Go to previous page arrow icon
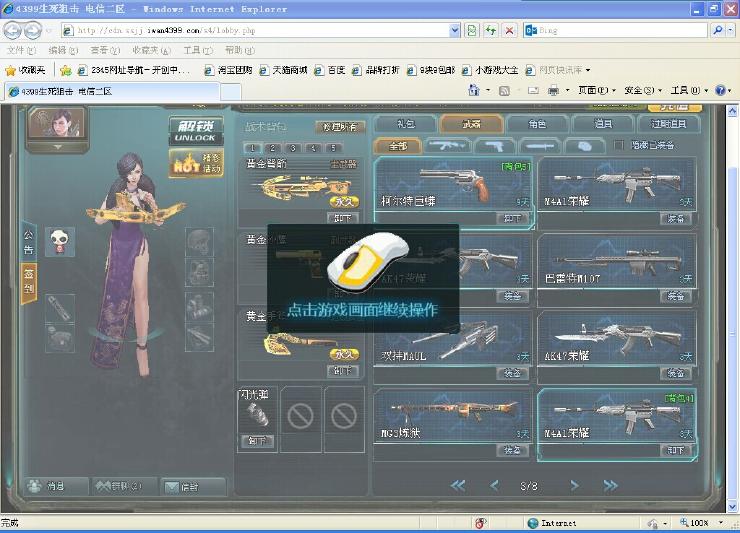 pyautogui.click(x=494, y=485)
